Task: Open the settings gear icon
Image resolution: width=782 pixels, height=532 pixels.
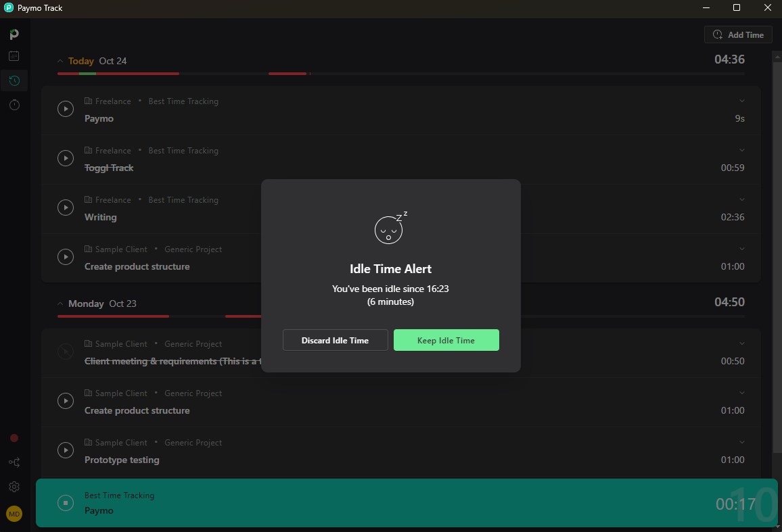Action: (14, 487)
